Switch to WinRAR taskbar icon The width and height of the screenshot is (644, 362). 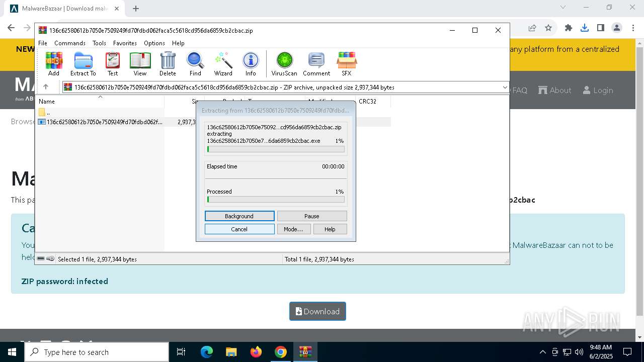click(x=305, y=352)
